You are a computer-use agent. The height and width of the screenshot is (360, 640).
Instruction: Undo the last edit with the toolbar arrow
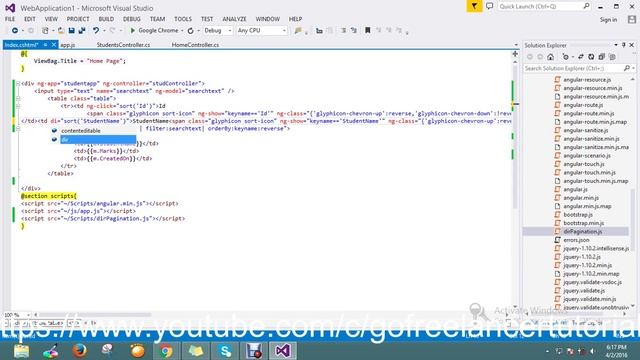point(96,31)
